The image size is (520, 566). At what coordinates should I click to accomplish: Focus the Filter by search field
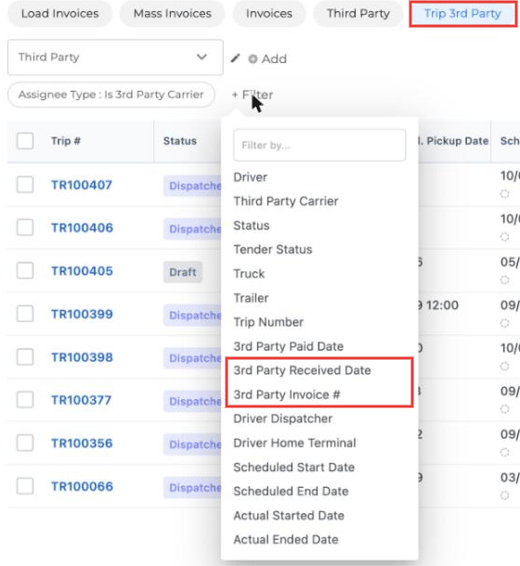[x=319, y=145]
